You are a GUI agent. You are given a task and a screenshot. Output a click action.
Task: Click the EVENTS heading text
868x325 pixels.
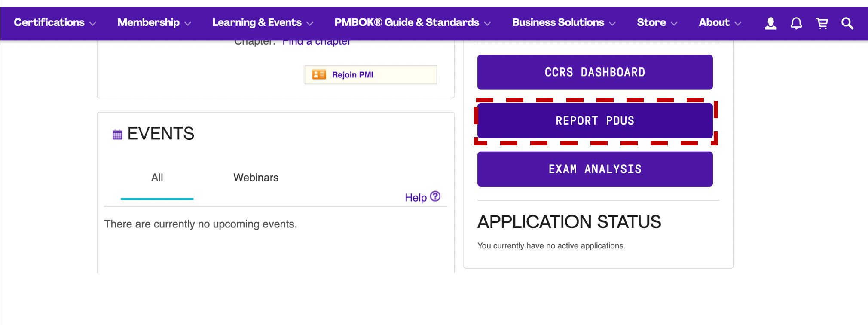[x=161, y=134]
